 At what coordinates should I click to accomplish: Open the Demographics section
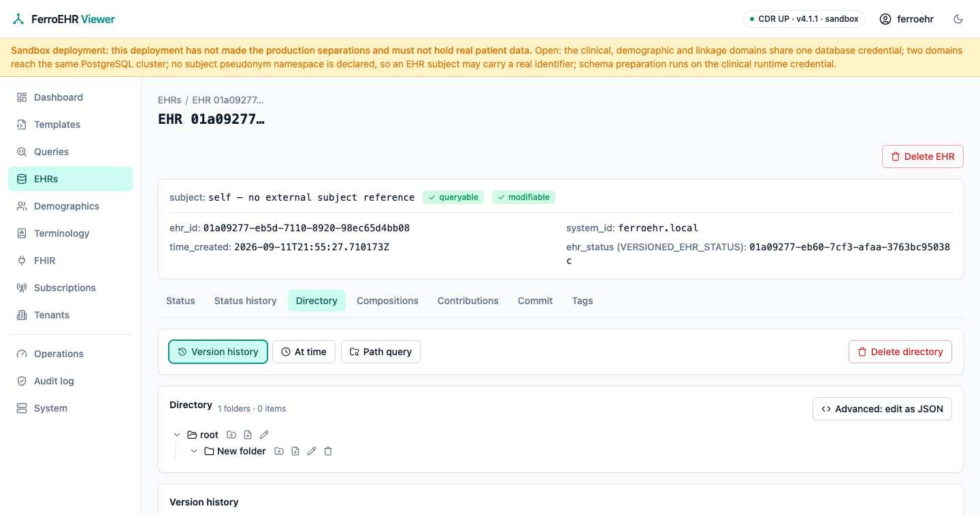[70, 206]
